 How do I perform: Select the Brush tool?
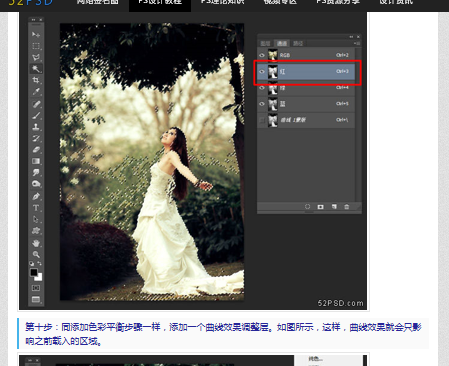(x=36, y=115)
